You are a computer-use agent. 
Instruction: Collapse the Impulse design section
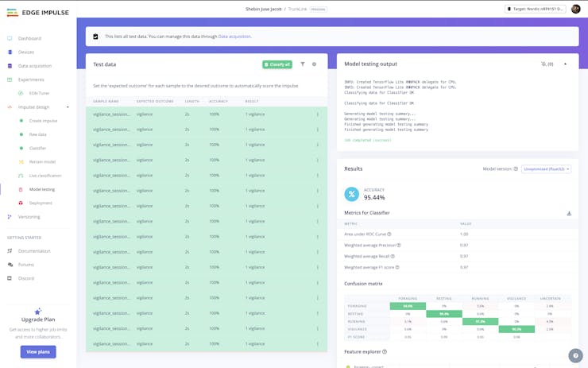(x=68, y=107)
